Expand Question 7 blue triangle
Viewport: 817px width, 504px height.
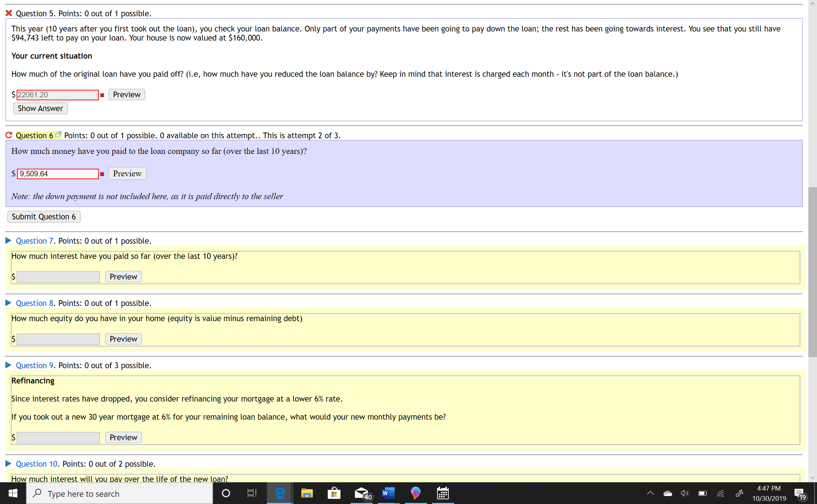[x=8, y=240]
